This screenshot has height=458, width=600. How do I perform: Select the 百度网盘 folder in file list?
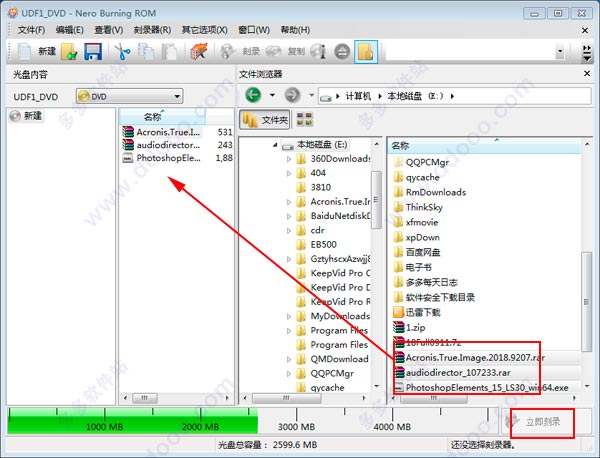click(x=417, y=252)
